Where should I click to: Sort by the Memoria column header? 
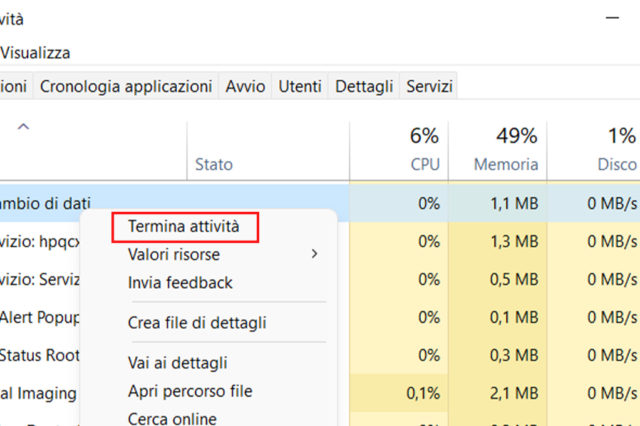pyautogui.click(x=504, y=150)
